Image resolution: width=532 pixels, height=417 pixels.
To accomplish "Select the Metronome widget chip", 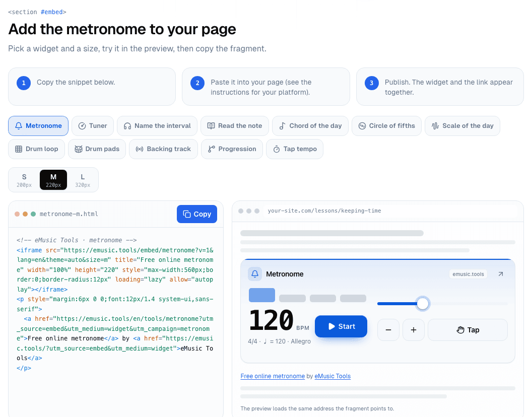I will pos(38,126).
